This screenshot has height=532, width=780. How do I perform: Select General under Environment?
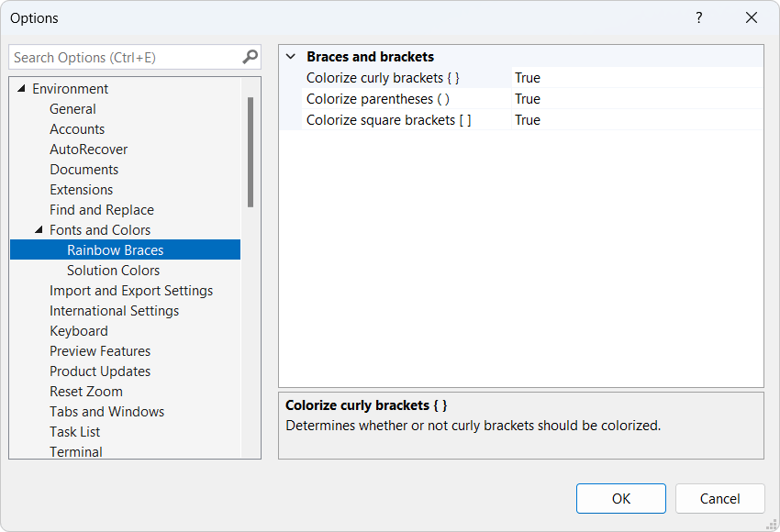[72, 108]
